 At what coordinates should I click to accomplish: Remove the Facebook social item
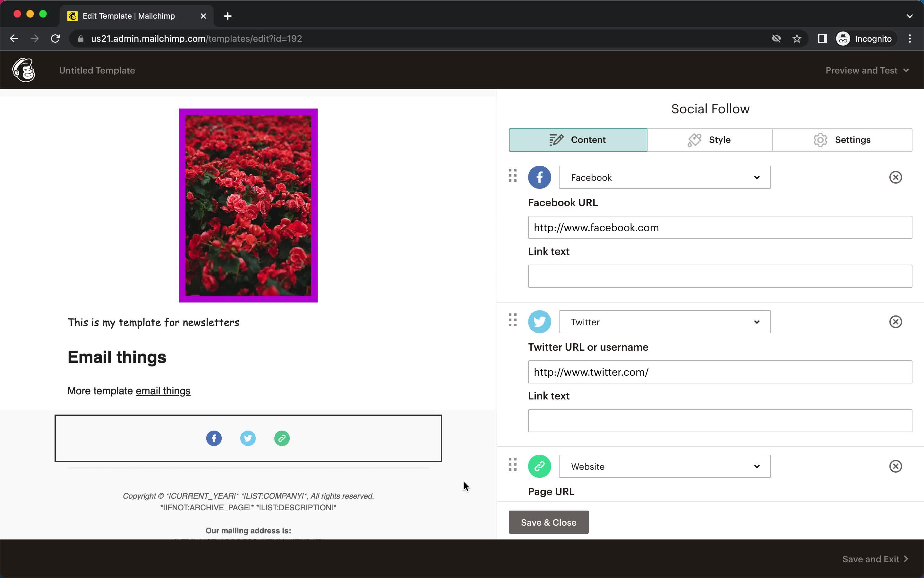click(895, 177)
